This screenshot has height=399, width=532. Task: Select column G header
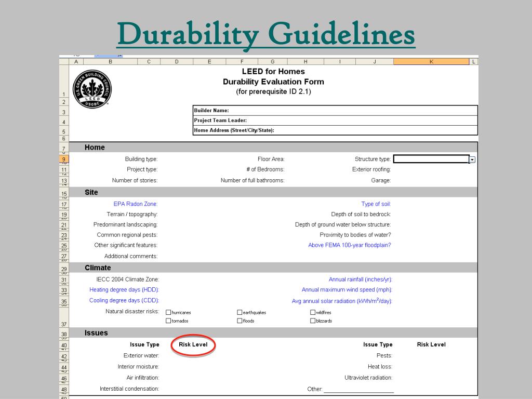point(273,61)
